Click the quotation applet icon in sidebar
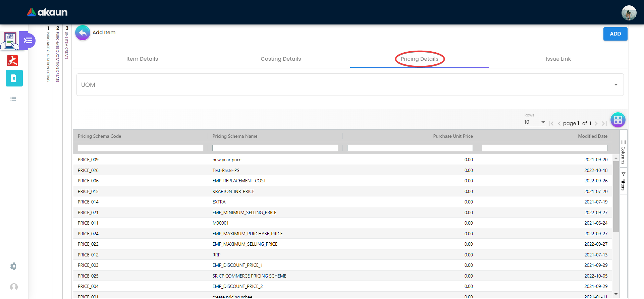 click(x=10, y=41)
